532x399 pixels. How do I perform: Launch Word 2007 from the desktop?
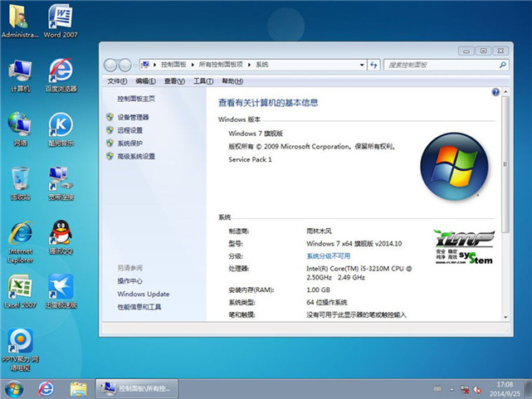click(x=61, y=21)
